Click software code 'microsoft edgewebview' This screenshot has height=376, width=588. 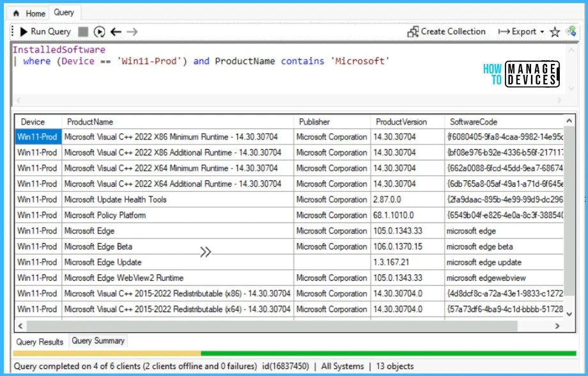tap(504, 278)
